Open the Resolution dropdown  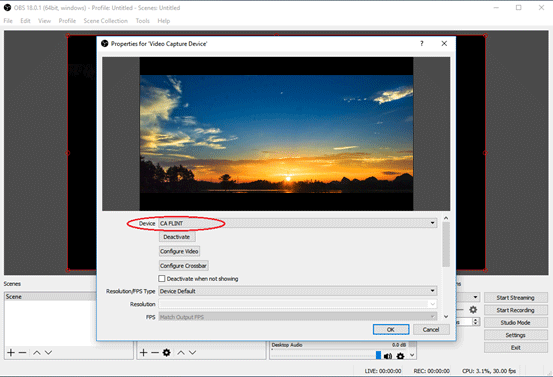[298, 304]
